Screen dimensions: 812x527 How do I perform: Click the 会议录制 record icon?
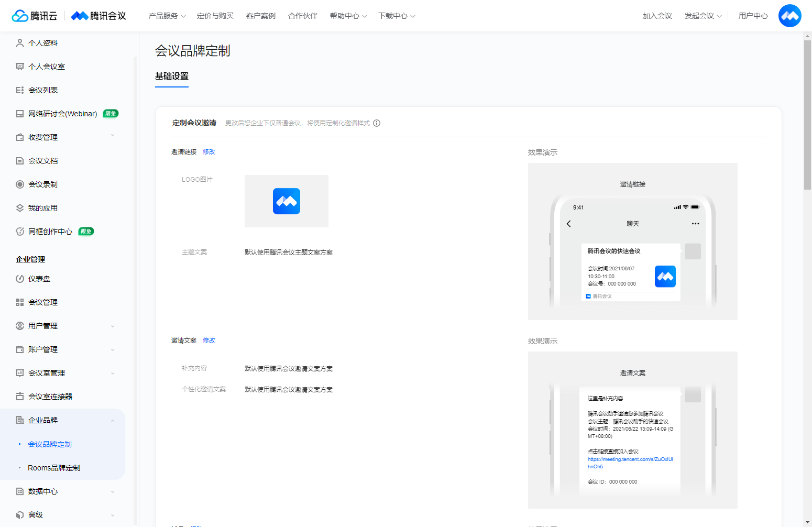tap(20, 184)
